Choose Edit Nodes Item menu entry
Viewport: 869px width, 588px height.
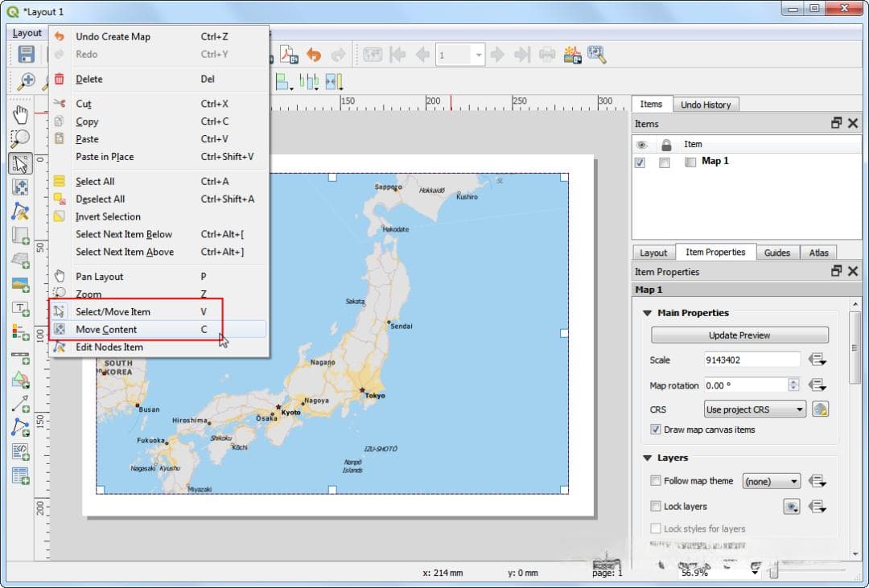(x=159, y=347)
